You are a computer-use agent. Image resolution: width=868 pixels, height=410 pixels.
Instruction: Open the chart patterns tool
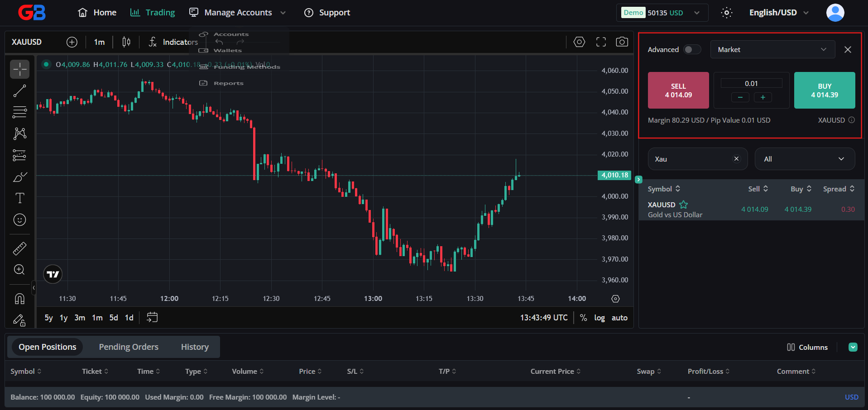click(x=20, y=133)
